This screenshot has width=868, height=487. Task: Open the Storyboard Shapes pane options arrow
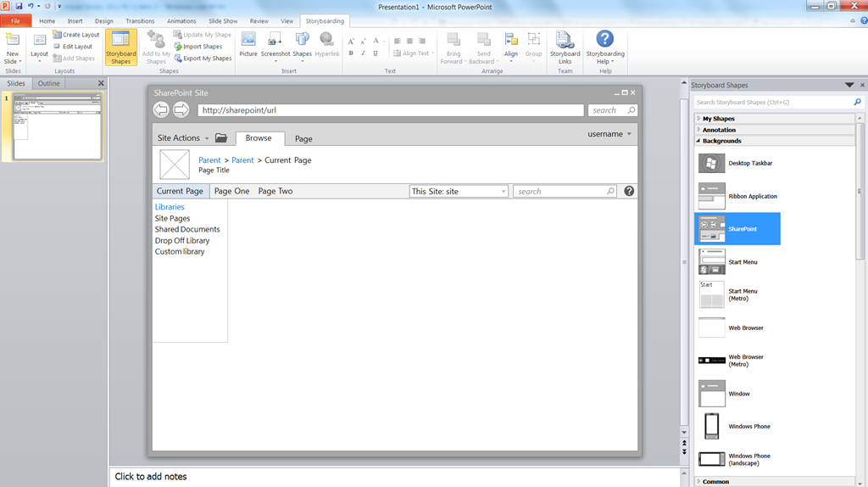coord(849,85)
